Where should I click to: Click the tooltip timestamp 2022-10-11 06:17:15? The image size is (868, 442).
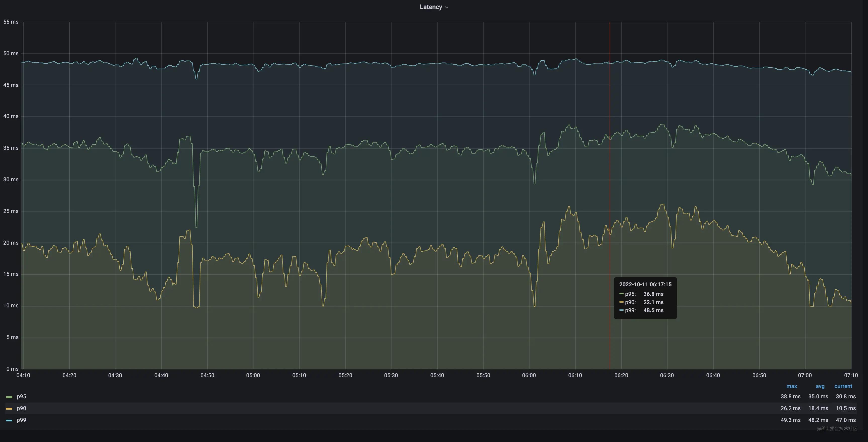[x=645, y=285]
